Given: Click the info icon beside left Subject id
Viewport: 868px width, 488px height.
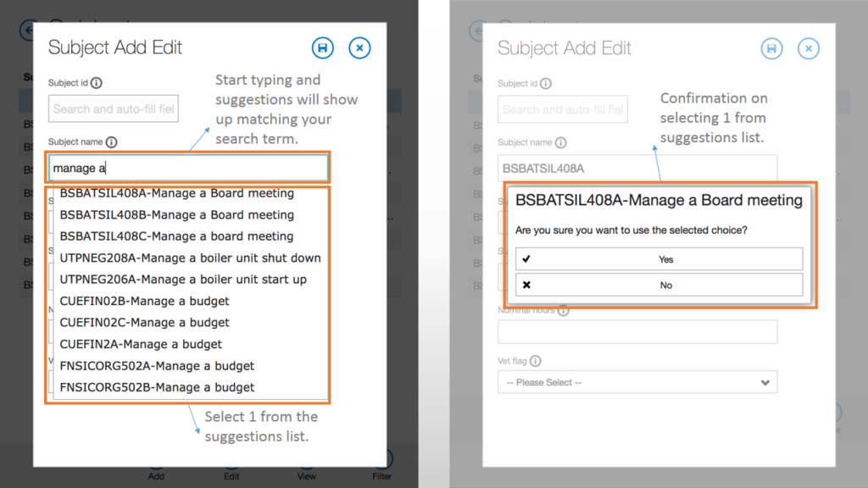Looking at the screenshot, I should [x=97, y=83].
